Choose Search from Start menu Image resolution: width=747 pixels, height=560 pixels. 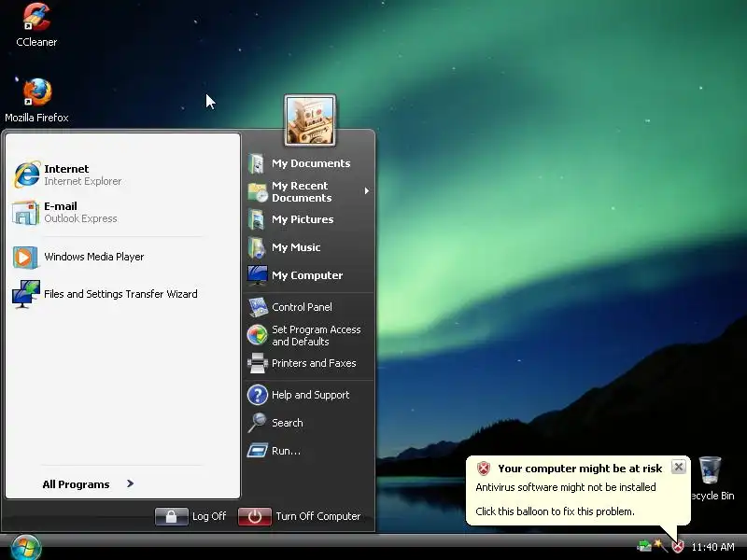tap(309, 423)
